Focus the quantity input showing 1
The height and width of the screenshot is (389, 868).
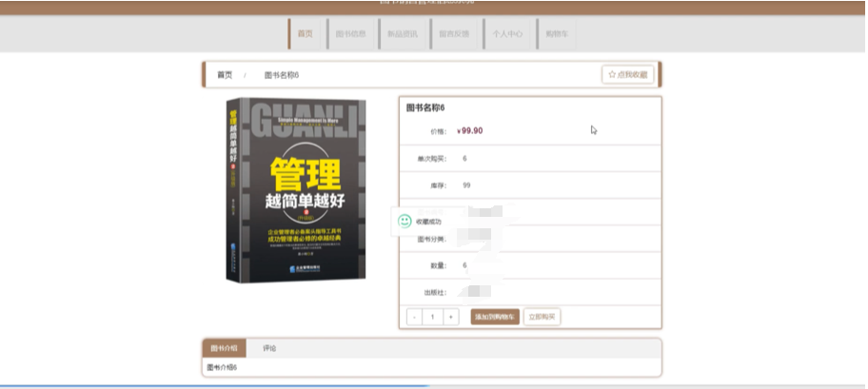433,317
